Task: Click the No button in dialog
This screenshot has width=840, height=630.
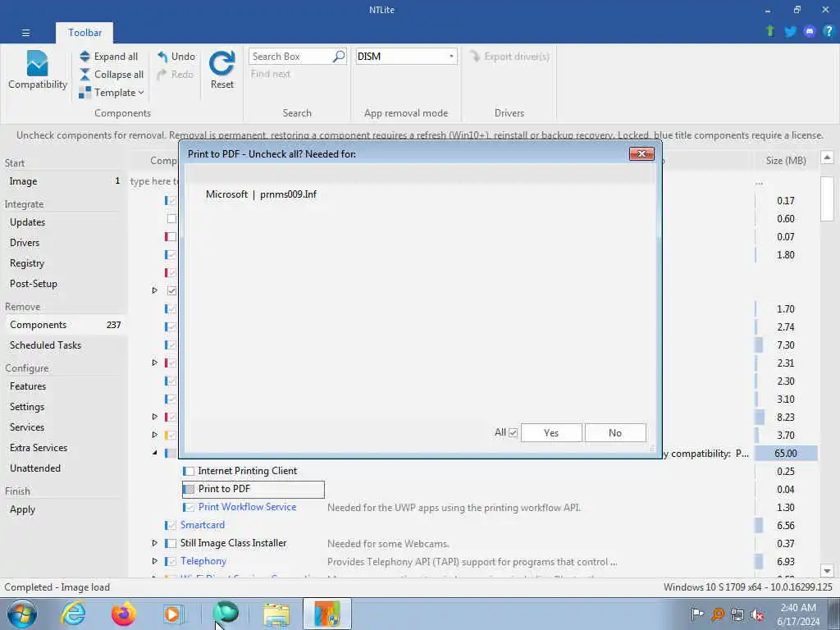Action: click(x=615, y=433)
